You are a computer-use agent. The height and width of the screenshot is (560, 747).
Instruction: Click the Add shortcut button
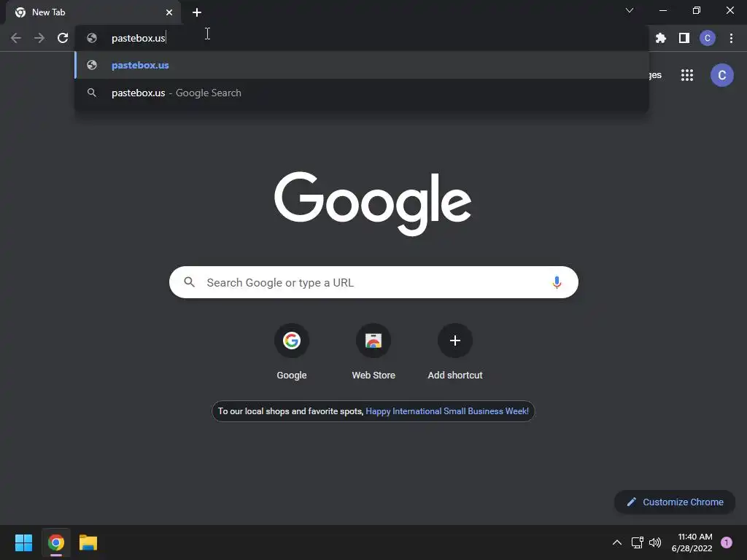click(x=455, y=352)
